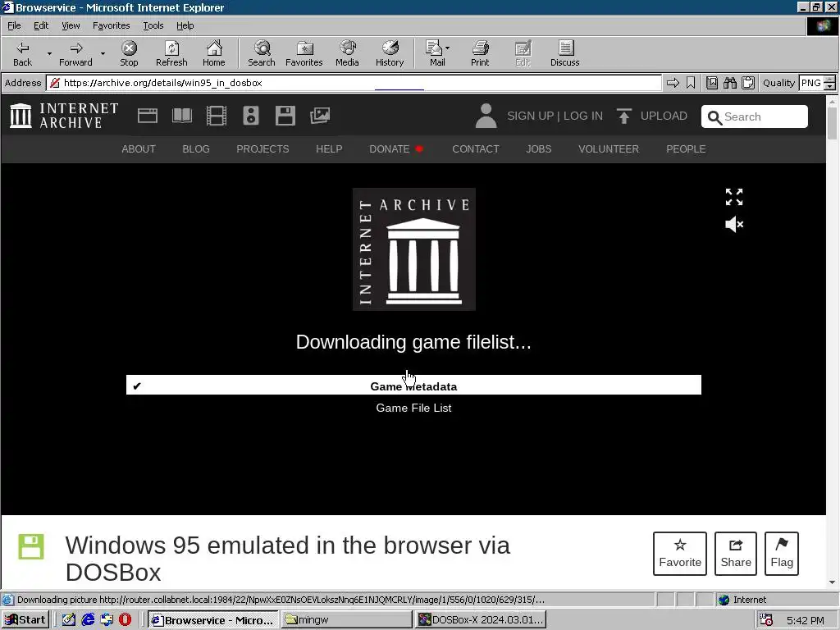Open the Edit menu
Image resolution: width=840 pixels, height=630 pixels.
41,25
